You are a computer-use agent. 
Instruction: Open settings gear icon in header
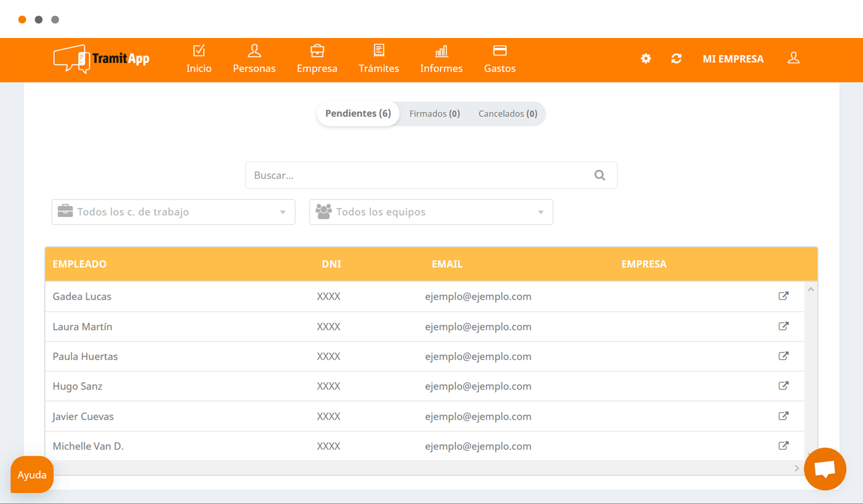646,58
